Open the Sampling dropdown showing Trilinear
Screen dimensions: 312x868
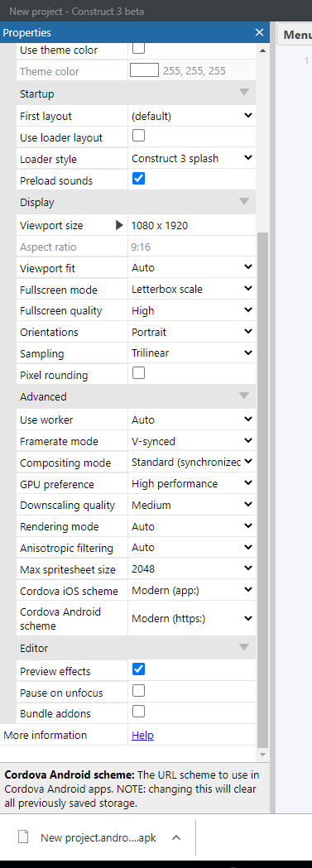click(192, 352)
